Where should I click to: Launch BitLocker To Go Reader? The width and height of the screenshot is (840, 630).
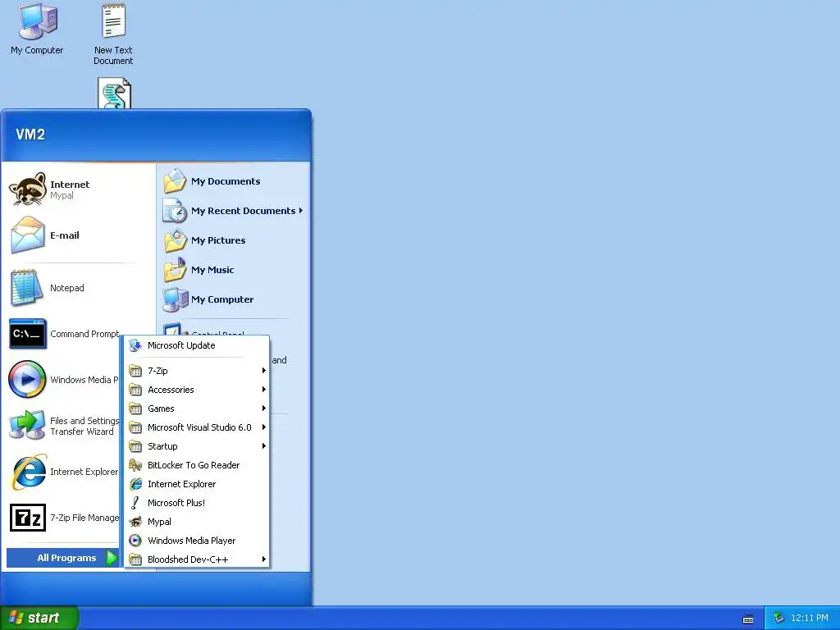pos(197,465)
